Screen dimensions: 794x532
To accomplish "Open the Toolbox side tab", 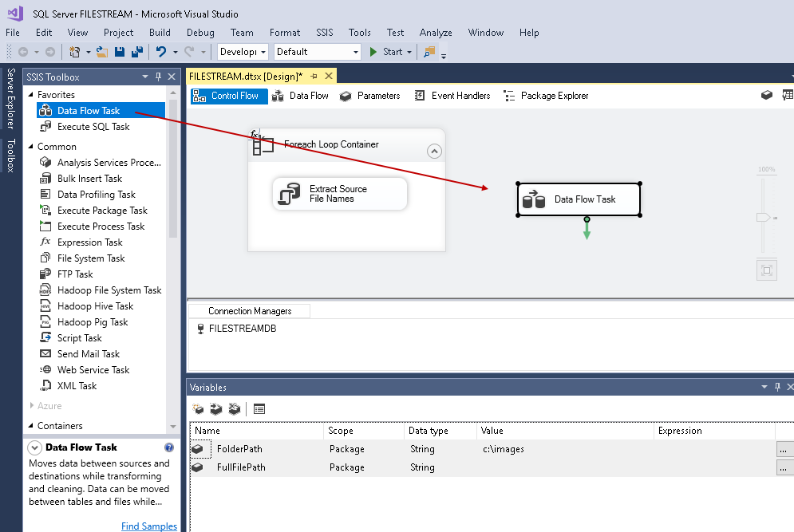I will (10, 156).
